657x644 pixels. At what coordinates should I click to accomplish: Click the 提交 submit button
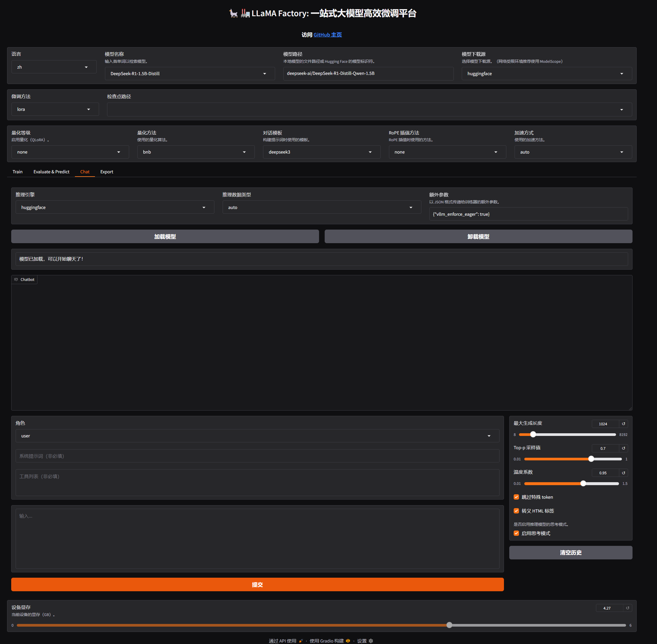pos(257,584)
